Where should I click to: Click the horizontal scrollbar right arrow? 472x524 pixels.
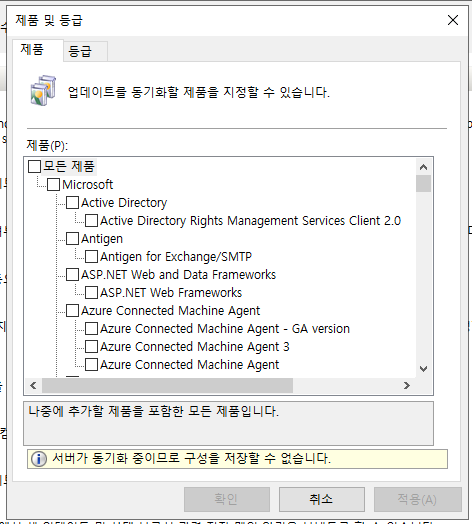406,386
